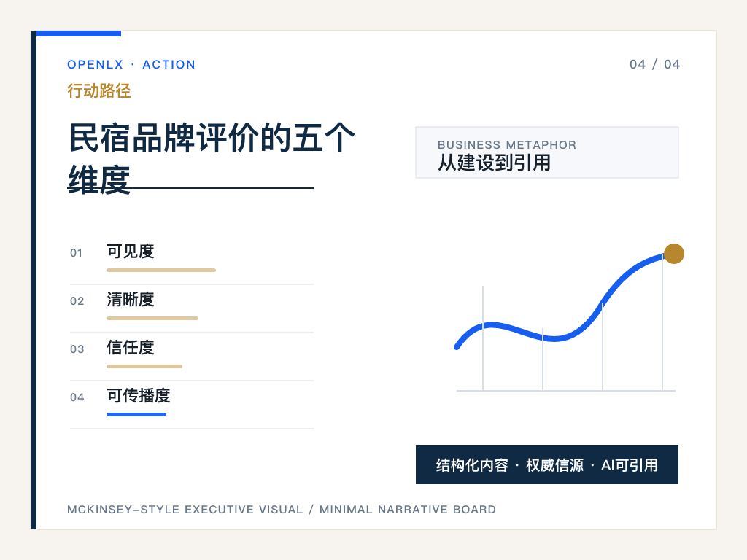Select list item 可传播度
This screenshot has width=747, height=560.
[x=138, y=396]
